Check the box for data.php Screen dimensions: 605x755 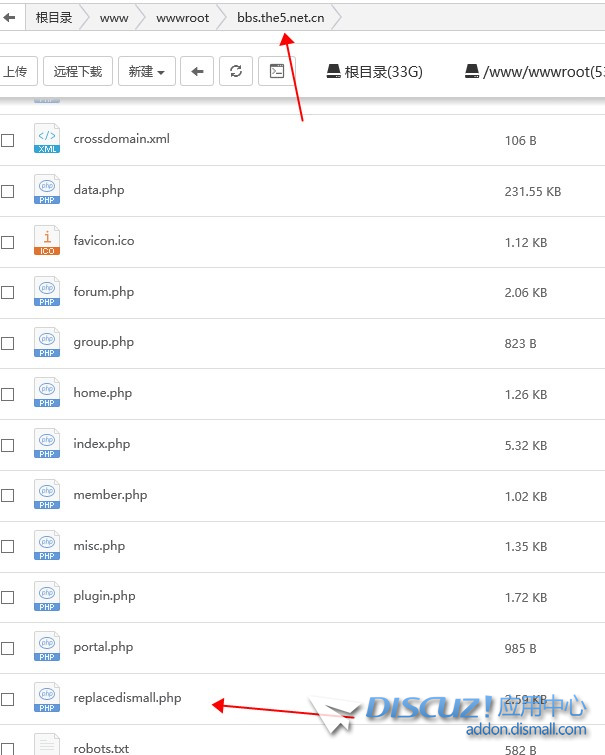coord(8,191)
